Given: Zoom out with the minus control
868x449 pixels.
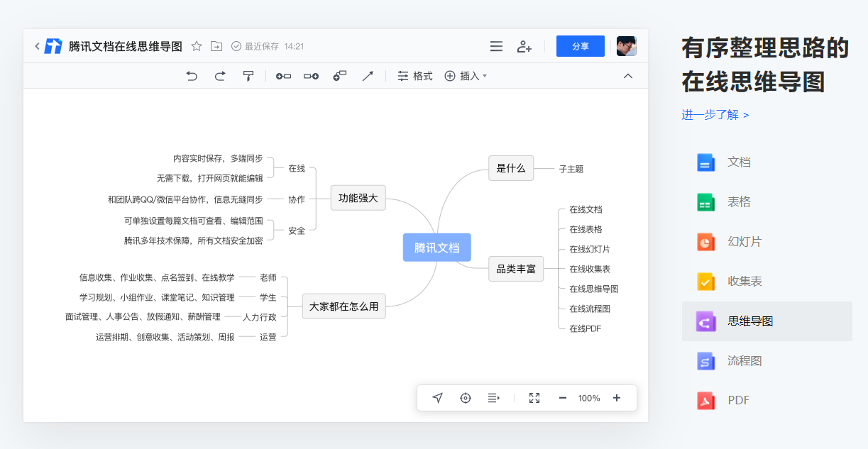Looking at the screenshot, I should (x=562, y=398).
